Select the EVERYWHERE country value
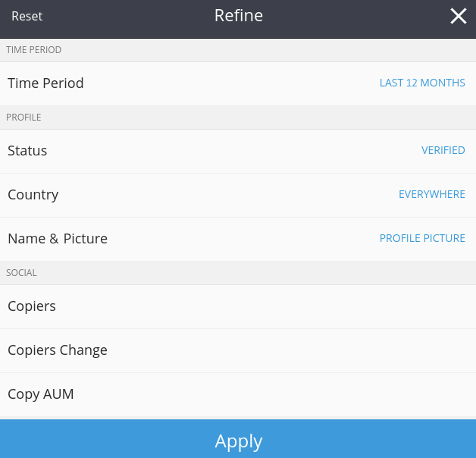This screenshot has width=476, height=458. [x=432, y=194]
